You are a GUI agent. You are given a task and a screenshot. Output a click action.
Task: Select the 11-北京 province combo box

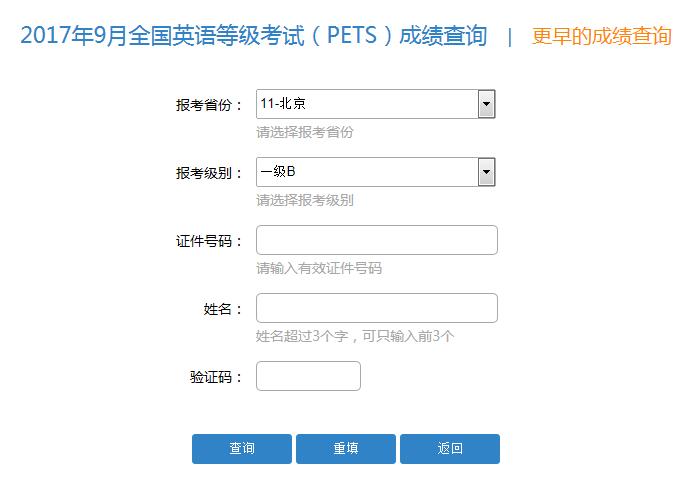[x=376, y=104]
